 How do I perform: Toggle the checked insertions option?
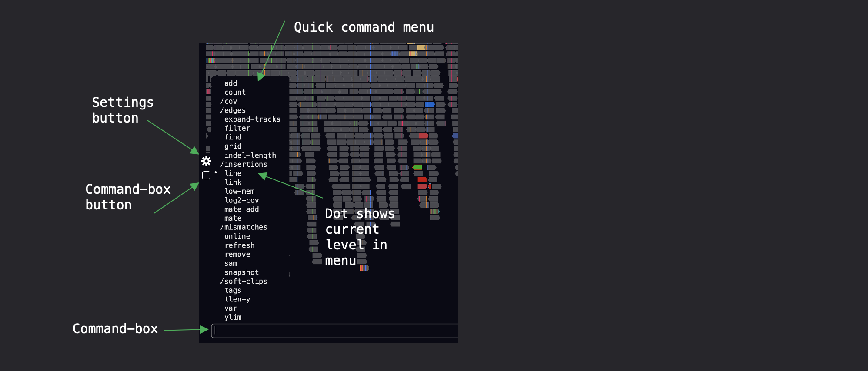pos(244,164)
